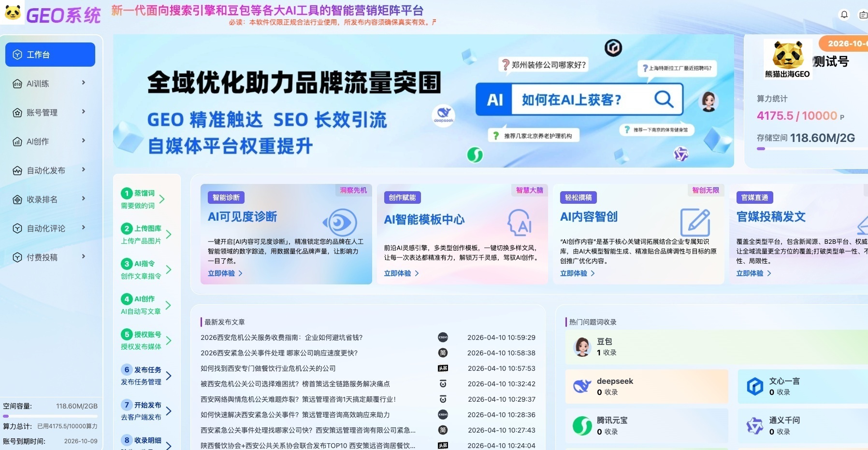
Task: Click the 文心一言 hexagon icon
Action: pos(755,386)
